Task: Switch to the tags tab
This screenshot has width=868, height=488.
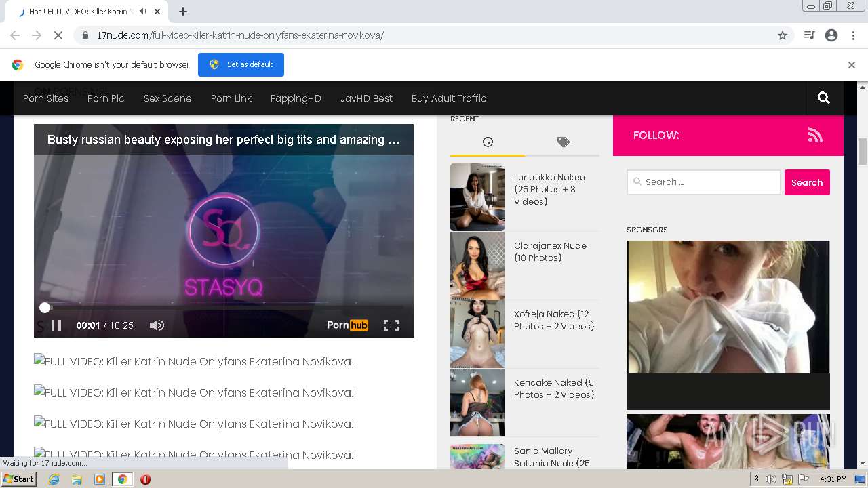Action: pos(564,142)
